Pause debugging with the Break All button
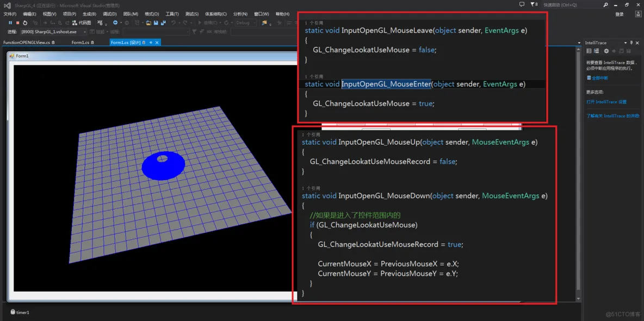 point(10,23)
